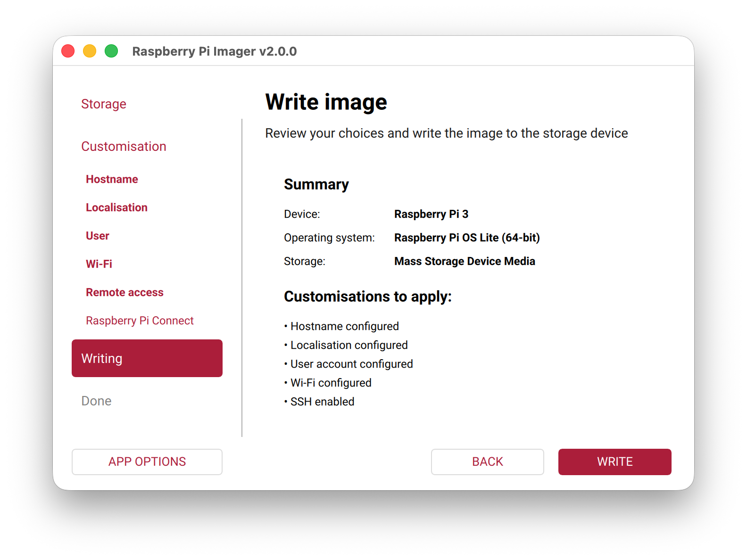This screenshot has width=747, height=560.
Task: Click the Raspberry Pi OS Lite (64-bit) value
Action: pos(467,238)
